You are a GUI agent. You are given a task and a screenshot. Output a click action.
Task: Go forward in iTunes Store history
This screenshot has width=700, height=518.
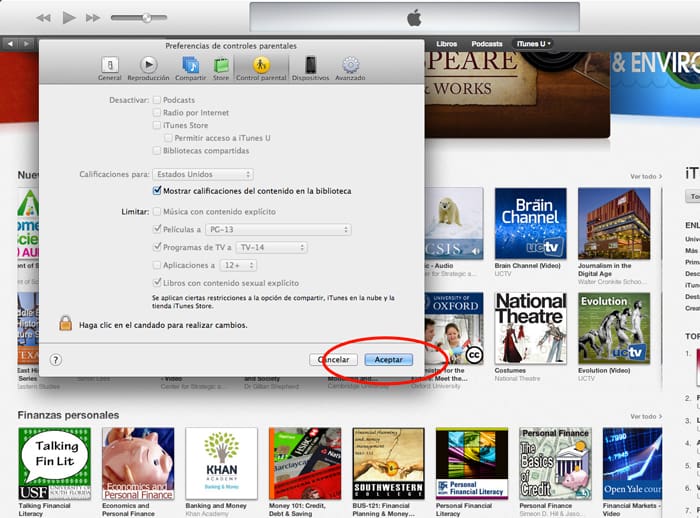pyautogui.click(x=26, y=44)
